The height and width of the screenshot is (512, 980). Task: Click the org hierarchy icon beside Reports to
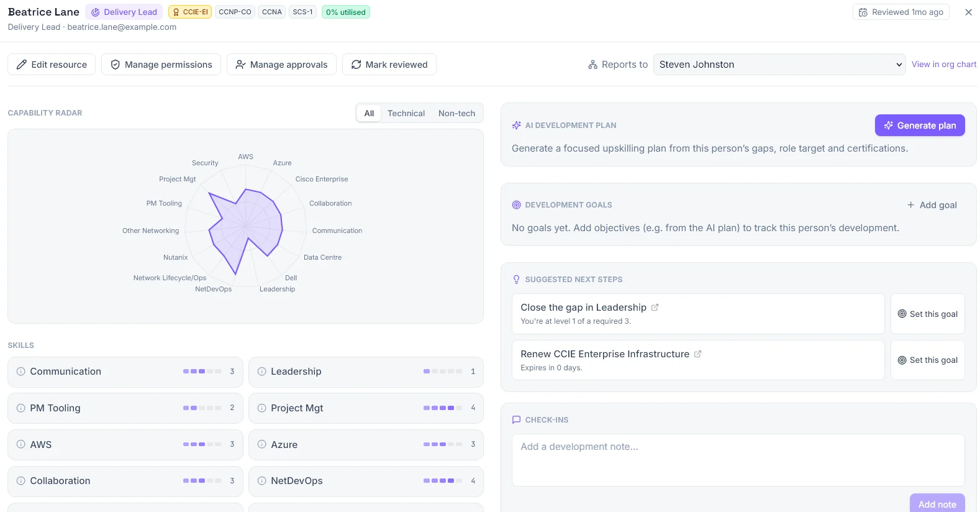tap(592, 65)
